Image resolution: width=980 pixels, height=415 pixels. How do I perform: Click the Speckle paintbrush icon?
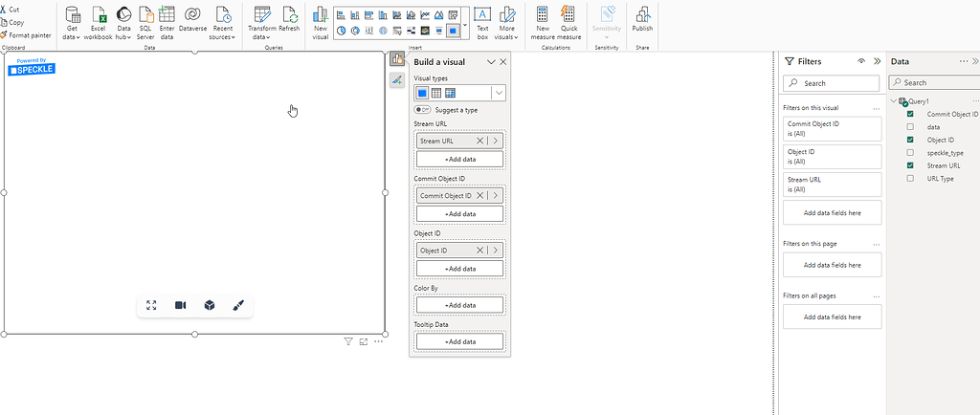point(238,305)
